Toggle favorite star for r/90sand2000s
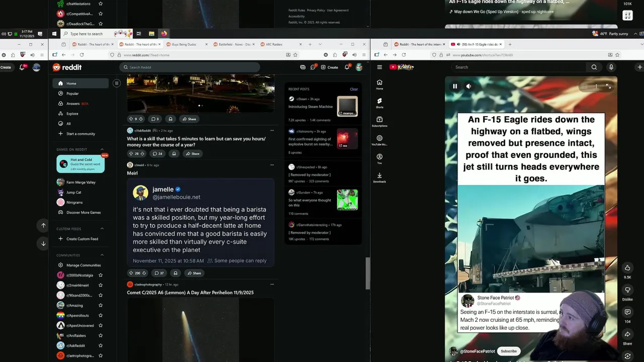The height and width of the screenshot is (362, 644). [101, 295]
